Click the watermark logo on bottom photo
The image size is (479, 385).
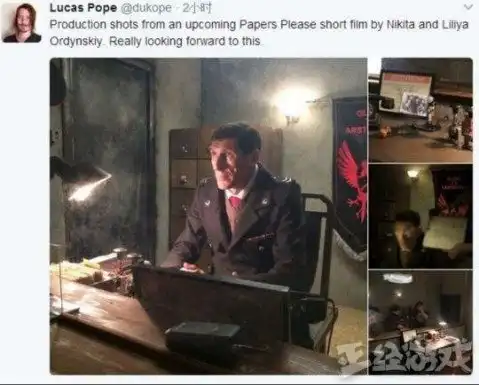click(405, 357)
